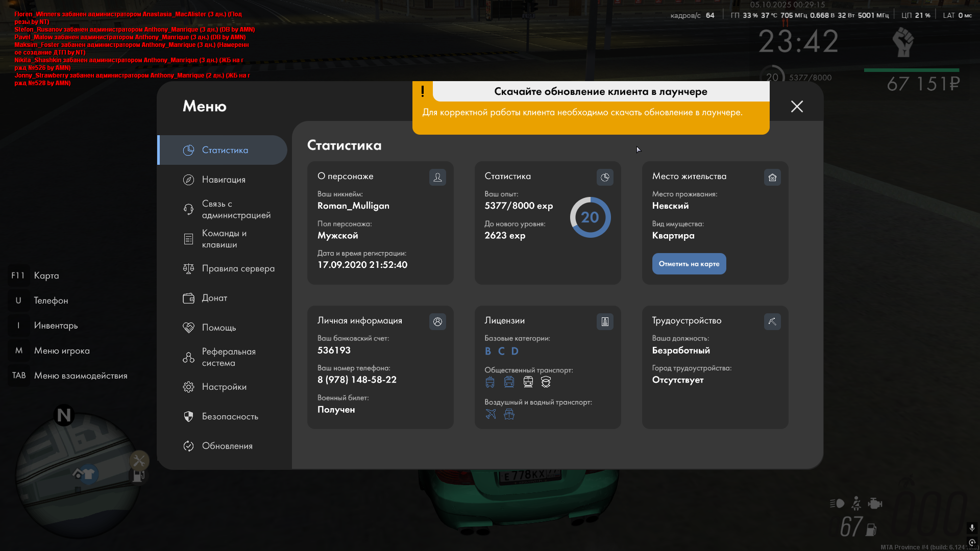
Task: Click the pickaxe icon in Трудоустройство card
Action: [772, 321]
